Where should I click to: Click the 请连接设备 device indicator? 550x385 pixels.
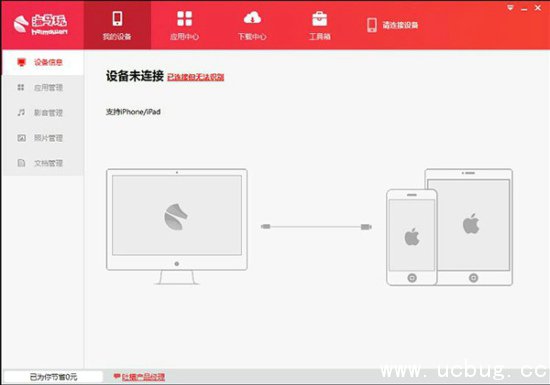392,25
